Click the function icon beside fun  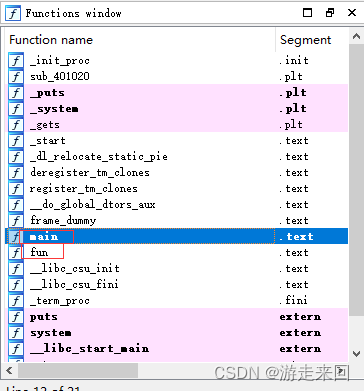point(15,253)
